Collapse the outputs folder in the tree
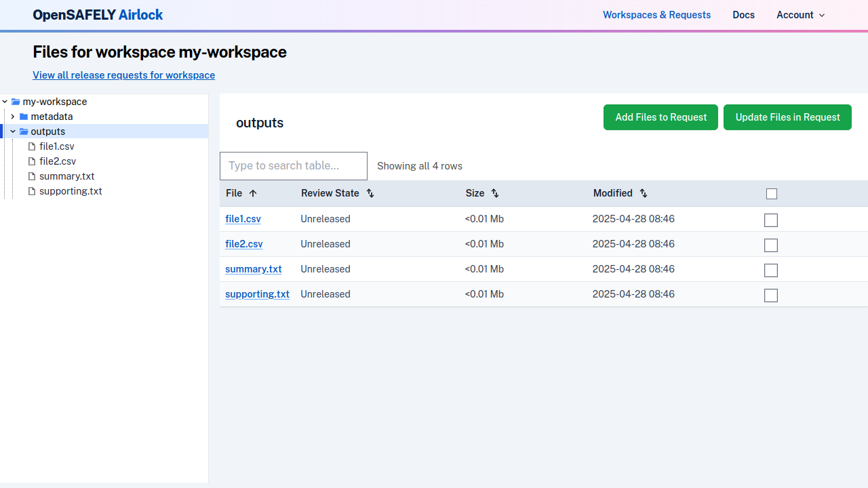The width and height of the screenshot is (868, 488). click(x=12, y=131)
